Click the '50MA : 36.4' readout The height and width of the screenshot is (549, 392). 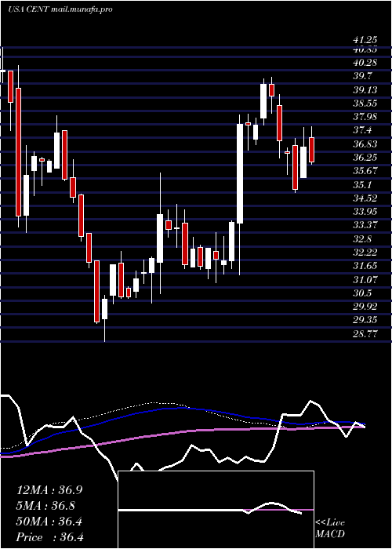(x=49, y=522)
